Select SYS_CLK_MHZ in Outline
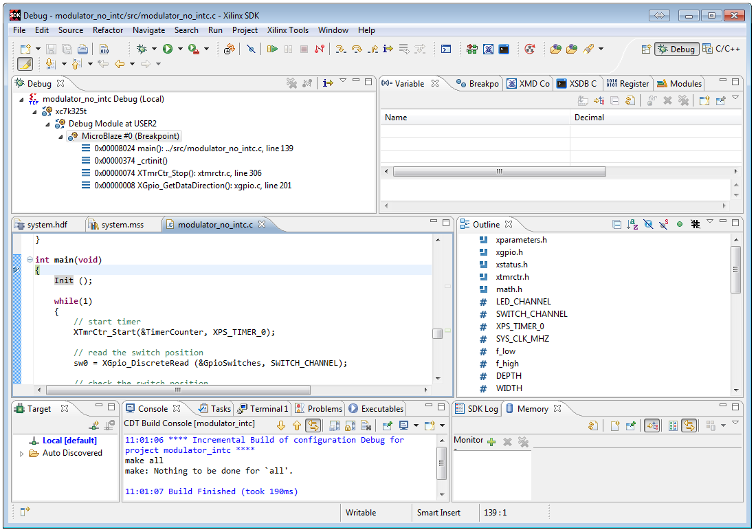Viewport: 756px width, 532px height. (x=522, y=339)
